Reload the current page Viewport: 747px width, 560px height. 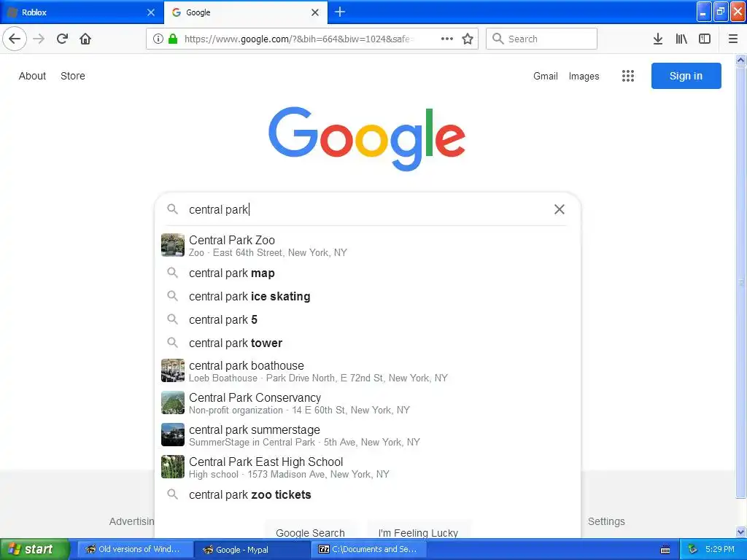[63, 39]
